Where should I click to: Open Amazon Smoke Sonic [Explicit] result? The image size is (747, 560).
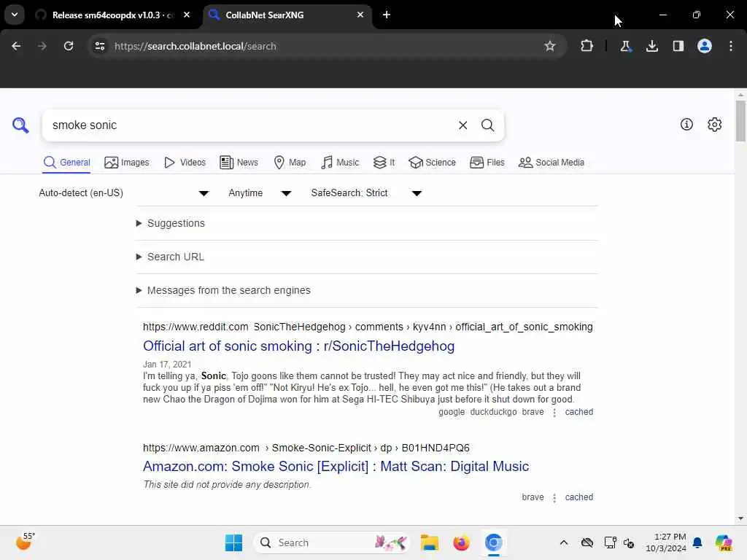click(336, 466)
